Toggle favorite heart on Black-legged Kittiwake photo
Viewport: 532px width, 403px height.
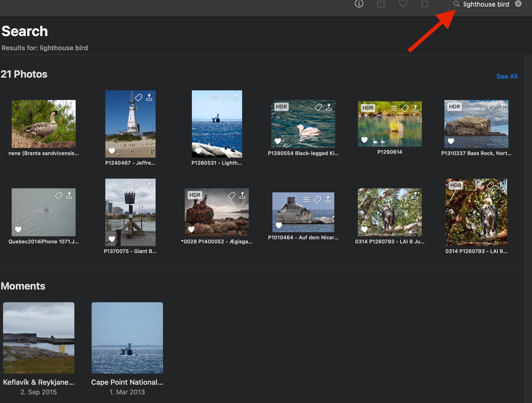(278, 141)
